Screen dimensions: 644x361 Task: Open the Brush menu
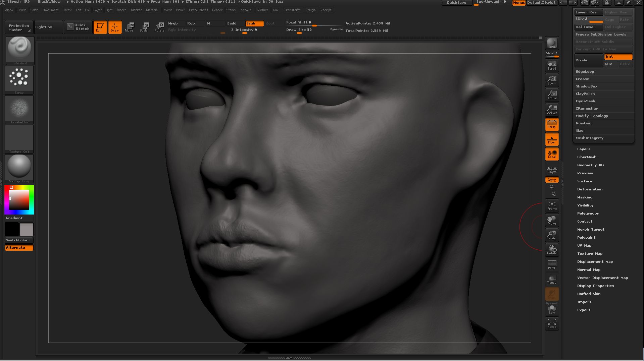pyautogui.click(x=22, y=10)
